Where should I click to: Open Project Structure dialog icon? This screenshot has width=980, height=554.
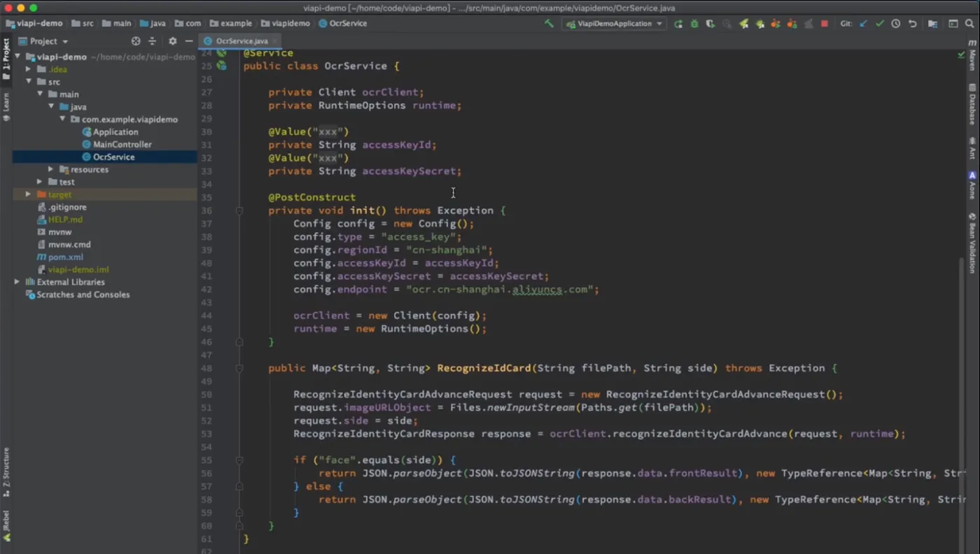coord(932,23)
